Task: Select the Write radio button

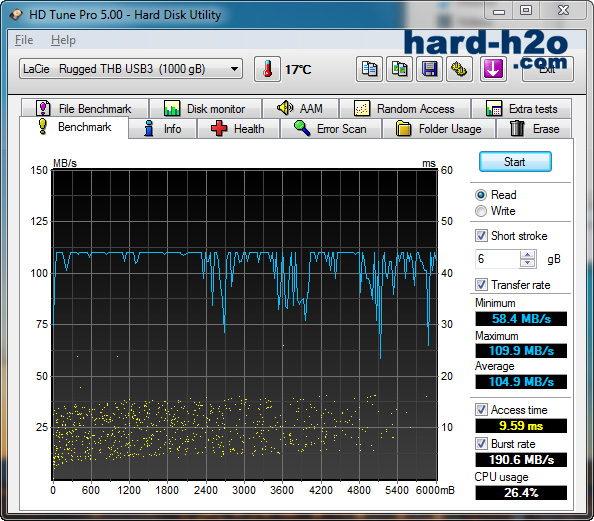Action: click(x=481, y=211)
